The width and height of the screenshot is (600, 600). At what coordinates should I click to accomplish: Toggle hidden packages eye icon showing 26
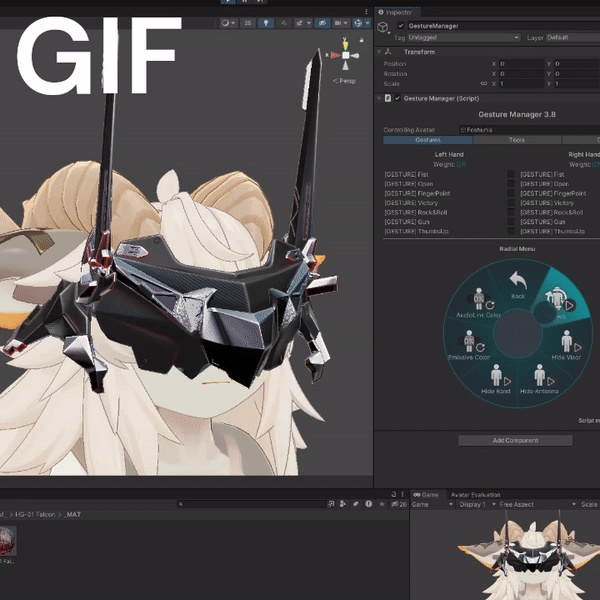(x=399, y=504)
